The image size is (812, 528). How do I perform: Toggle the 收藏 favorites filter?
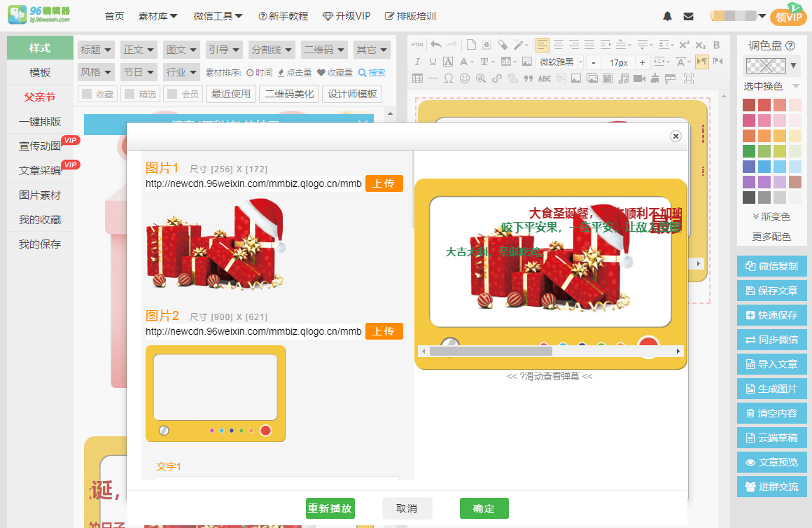[x=97, y=93]
